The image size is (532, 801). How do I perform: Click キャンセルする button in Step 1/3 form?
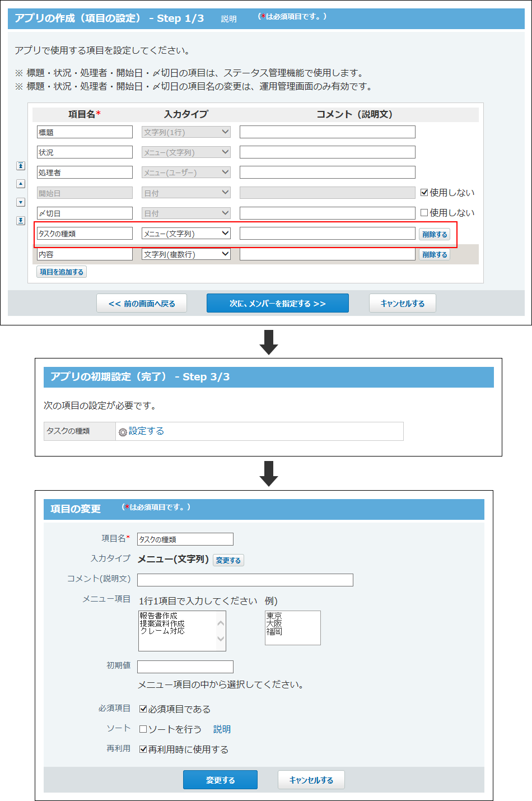(403, 304)
